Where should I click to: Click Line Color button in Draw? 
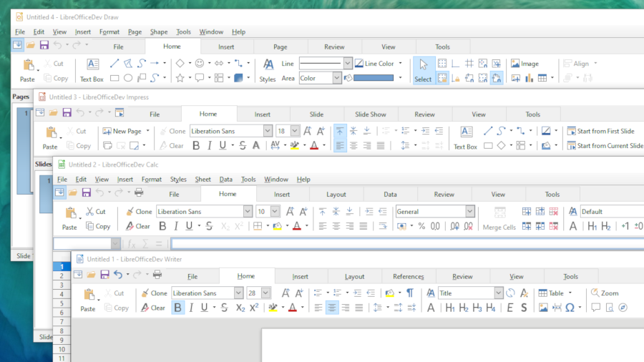[374, 64]
